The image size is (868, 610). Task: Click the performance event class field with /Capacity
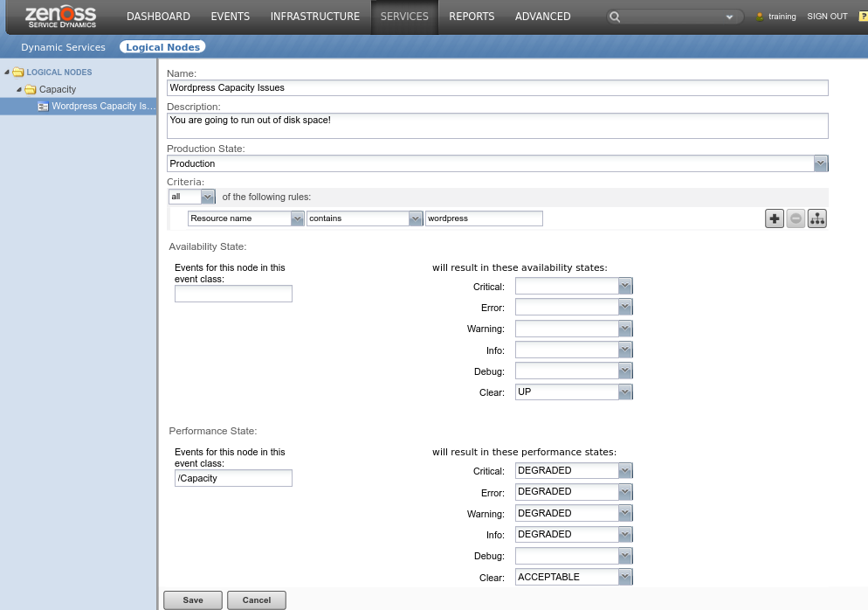(x=233, y=478)
